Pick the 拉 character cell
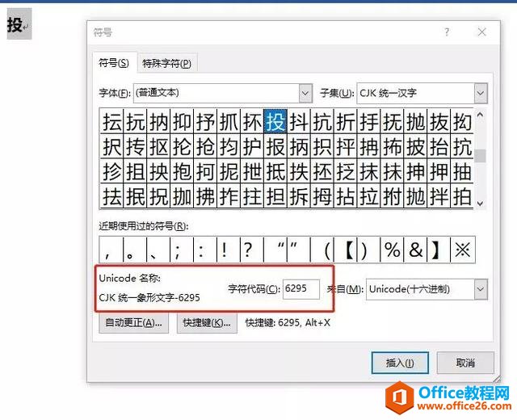 (369, 197)
